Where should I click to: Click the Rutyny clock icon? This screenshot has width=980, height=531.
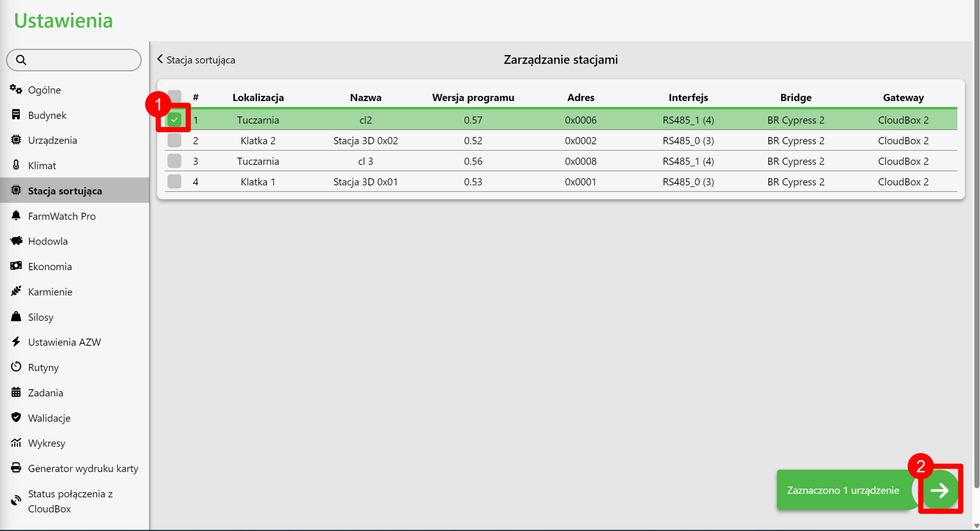(16, 367)
